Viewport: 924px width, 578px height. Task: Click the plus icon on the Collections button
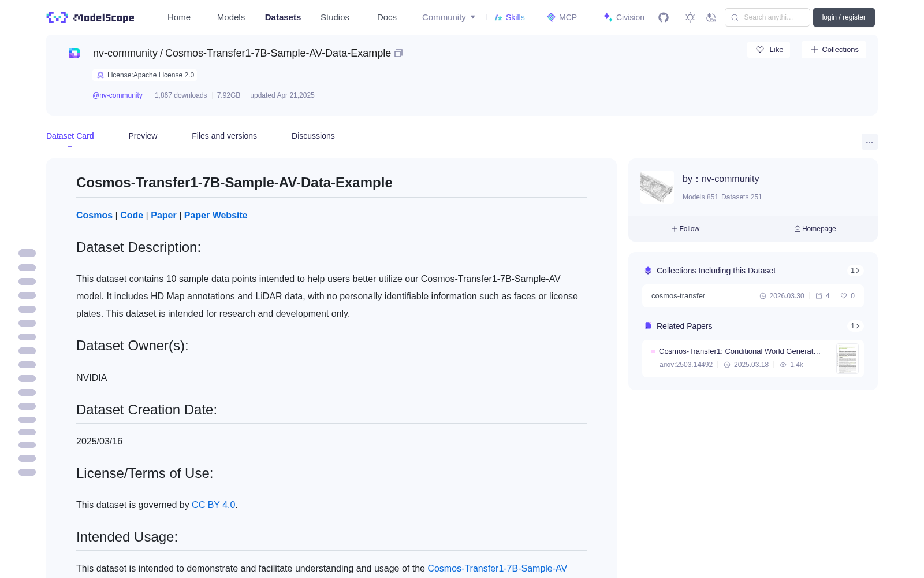point(815,50)
